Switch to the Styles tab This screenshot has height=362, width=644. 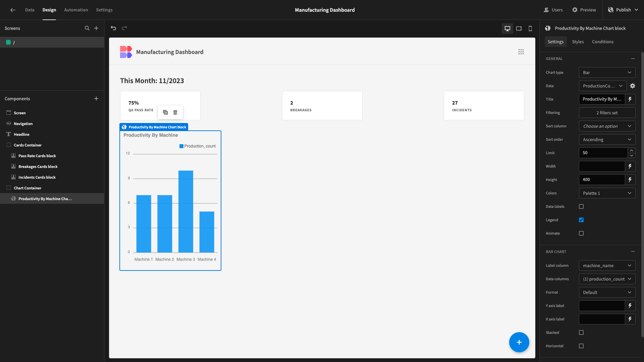578,42
